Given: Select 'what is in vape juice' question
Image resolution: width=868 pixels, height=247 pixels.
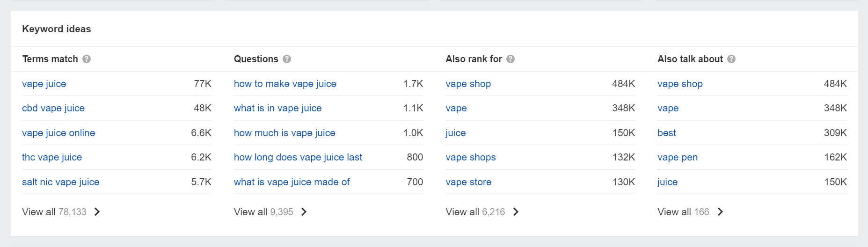Looking at the screenshot, I should point(278,108).
